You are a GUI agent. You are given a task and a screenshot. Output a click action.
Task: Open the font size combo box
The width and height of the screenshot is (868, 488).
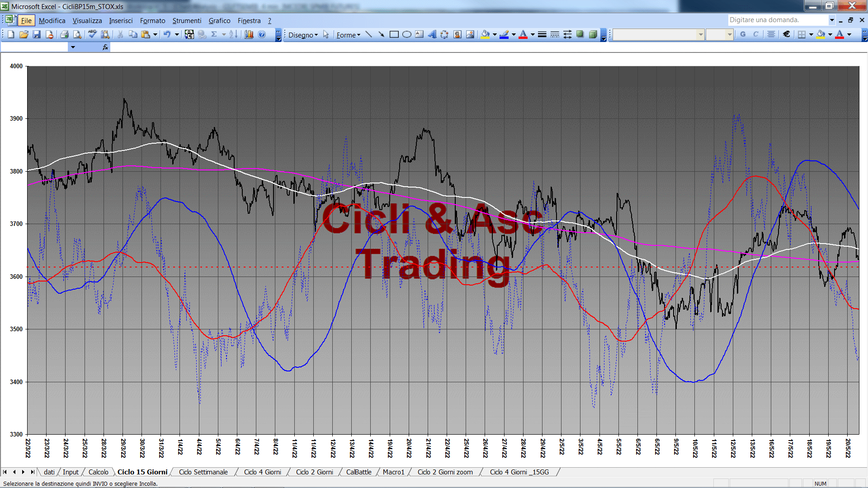(719, 34)
